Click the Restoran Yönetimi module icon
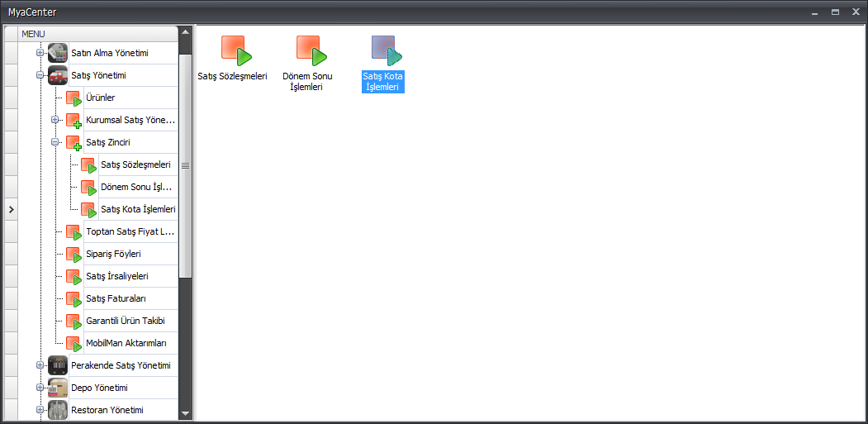The image size is (868, 424). pyautogui.click(x=58, y=410)
